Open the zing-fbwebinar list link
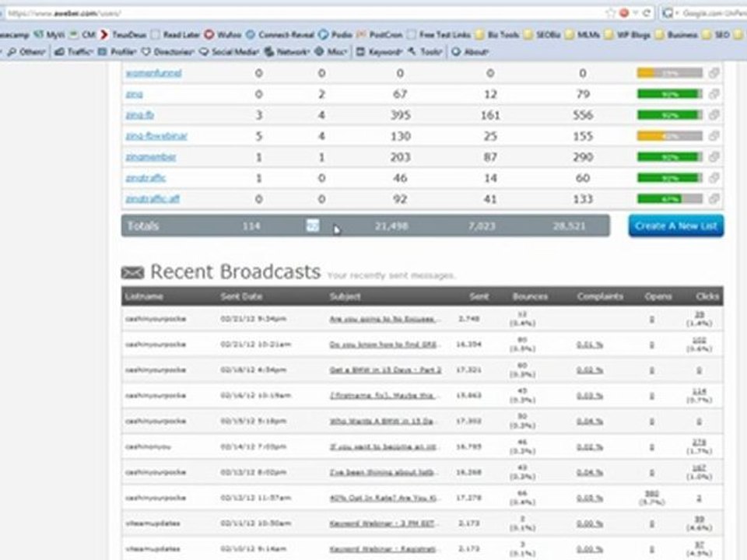Viewport: 747px width, 560px height. pos(156,135)
